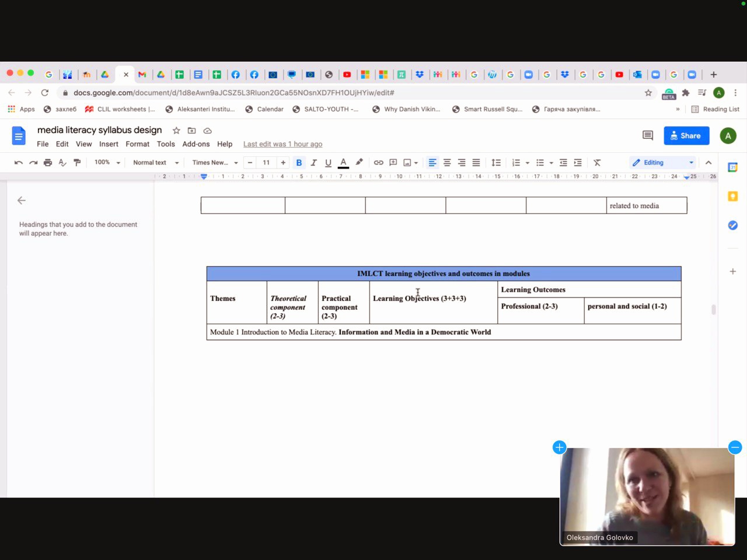Open the Google Calendar side panel icon
The height and width of the screenshot is (560, 747).
(732, 167)
